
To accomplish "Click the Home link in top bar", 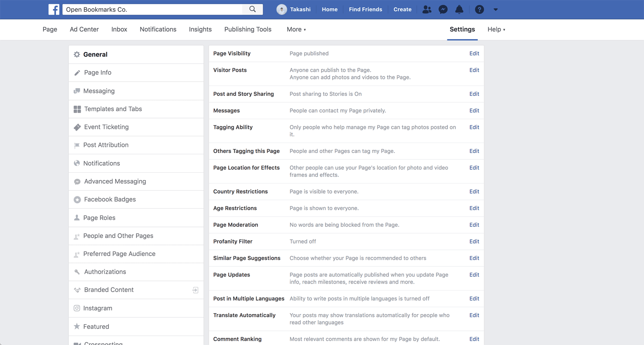I will click(x=330, y=9).
